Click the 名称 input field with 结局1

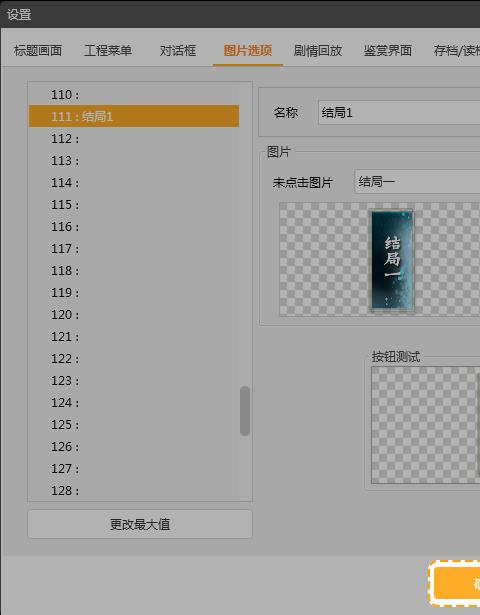point(399,113)
